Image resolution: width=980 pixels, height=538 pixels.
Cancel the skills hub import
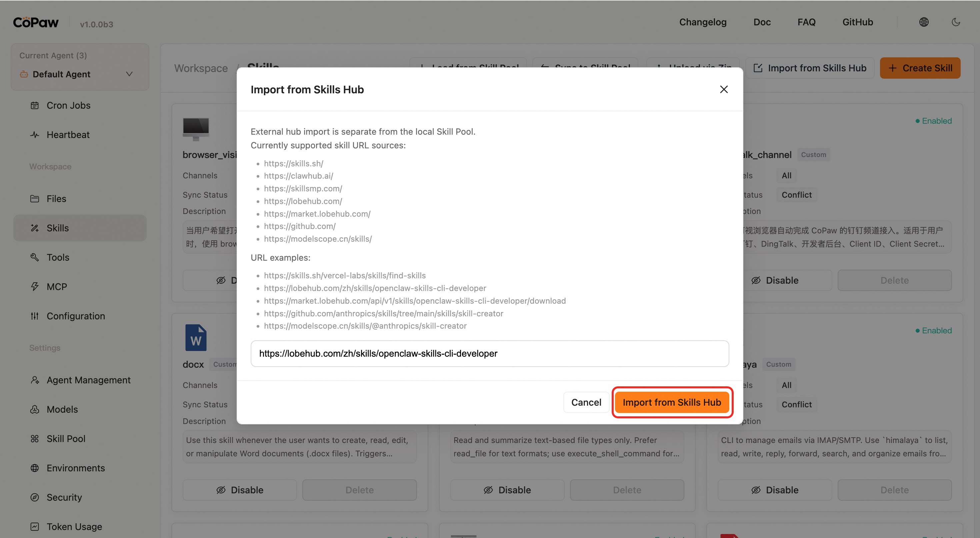tap(586, 402)
